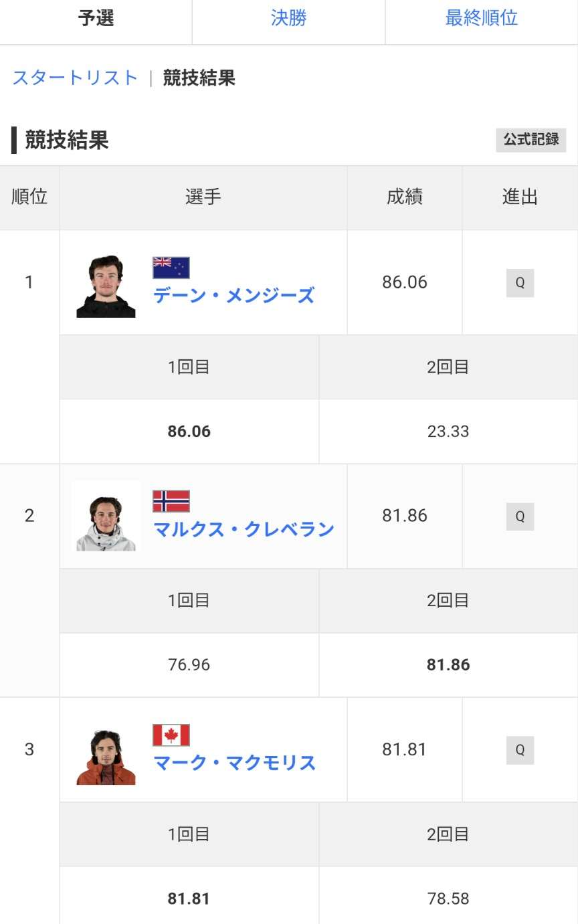Click the New Zealand flag icon
The width and height of the screenshot is (578, 924).
click(x=171, y=268)
